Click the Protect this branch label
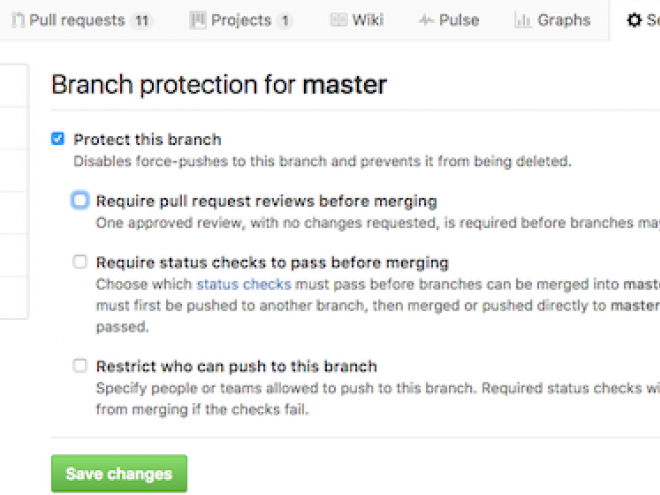The image size is (660, 495). [147, 139]
